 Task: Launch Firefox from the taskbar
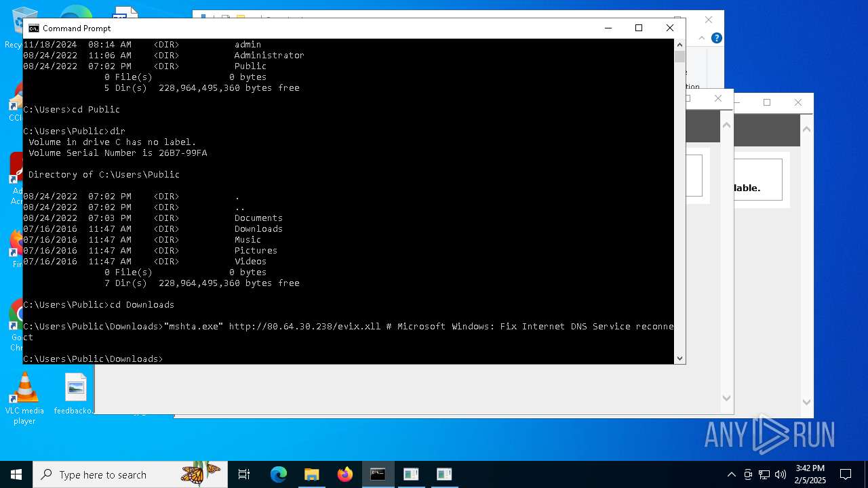click(x=345, y=474)
